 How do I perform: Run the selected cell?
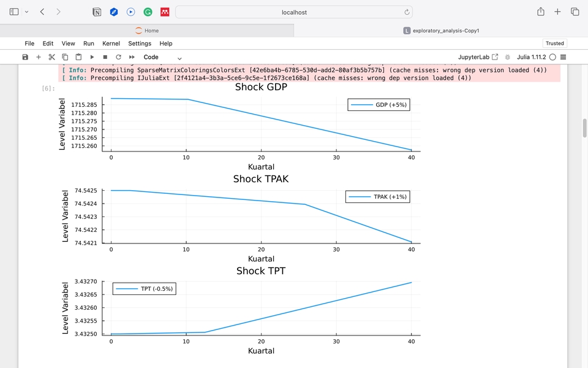[92, 57]
